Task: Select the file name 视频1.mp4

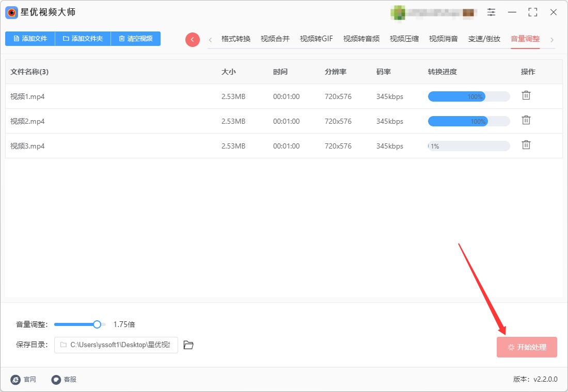Action: pyautogui.click(x=27, y=96)
